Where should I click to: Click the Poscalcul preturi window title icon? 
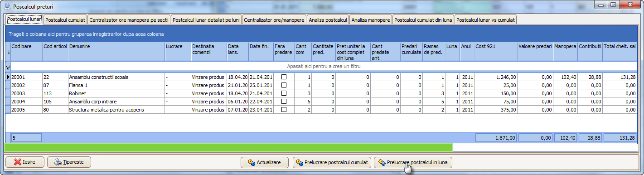pos(8,7)
